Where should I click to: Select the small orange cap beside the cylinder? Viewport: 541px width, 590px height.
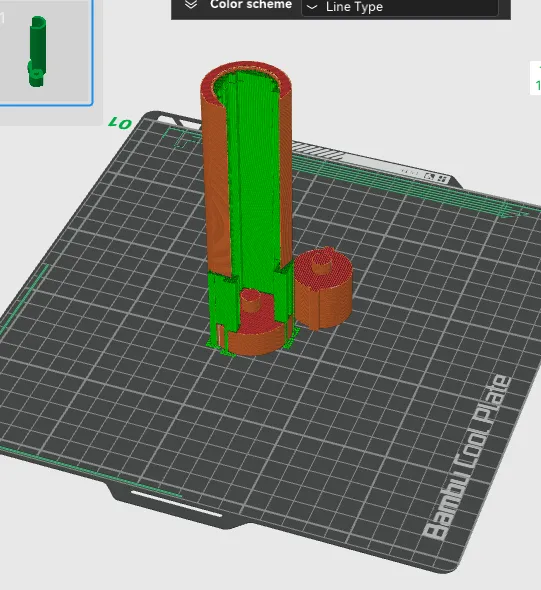[323, 289]
